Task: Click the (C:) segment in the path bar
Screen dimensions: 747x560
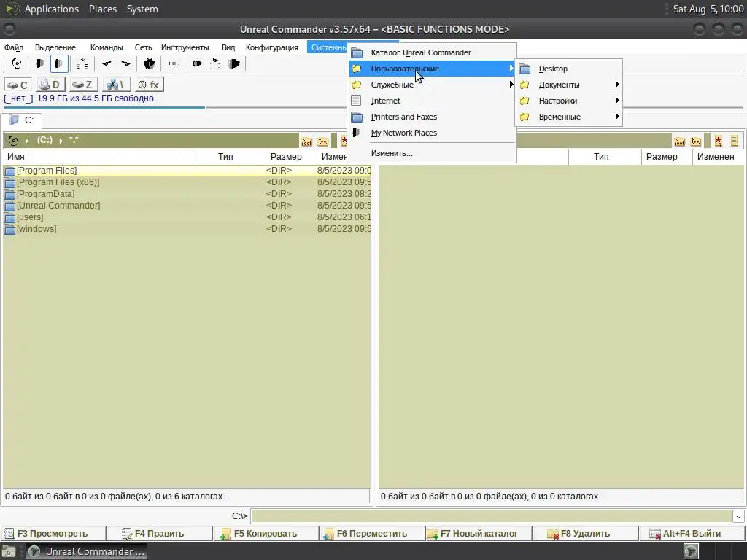Action: [x=44, y=140]
